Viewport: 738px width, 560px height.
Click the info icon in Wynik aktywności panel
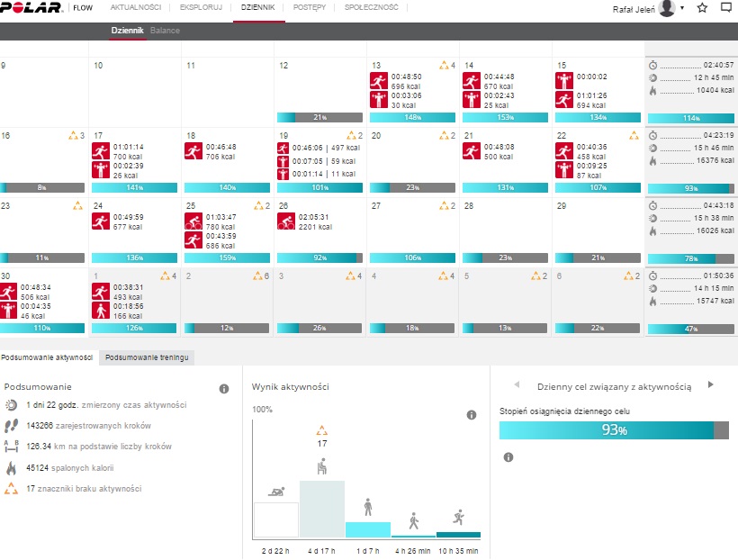tap(471, 415)
